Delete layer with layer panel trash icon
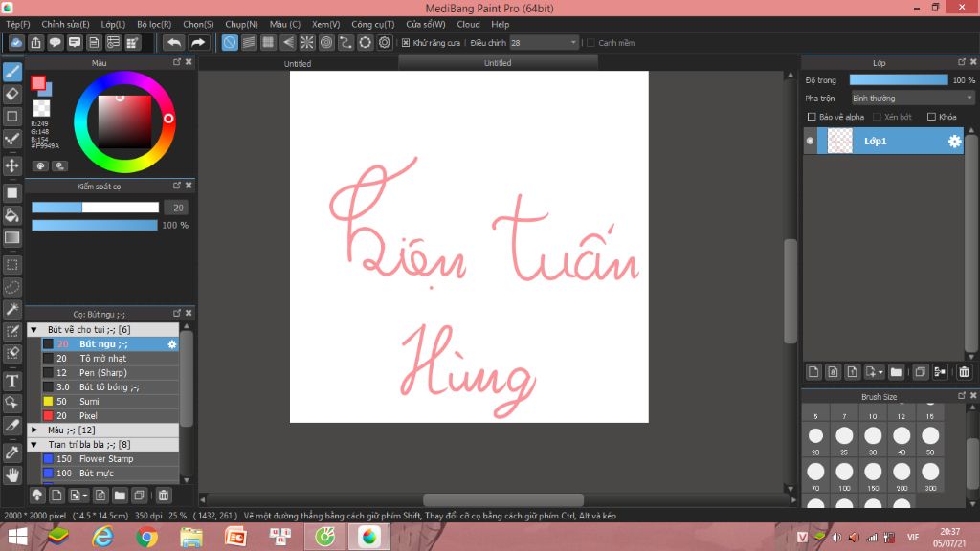This screenshot has height=551, width=980. pos(964,372)
